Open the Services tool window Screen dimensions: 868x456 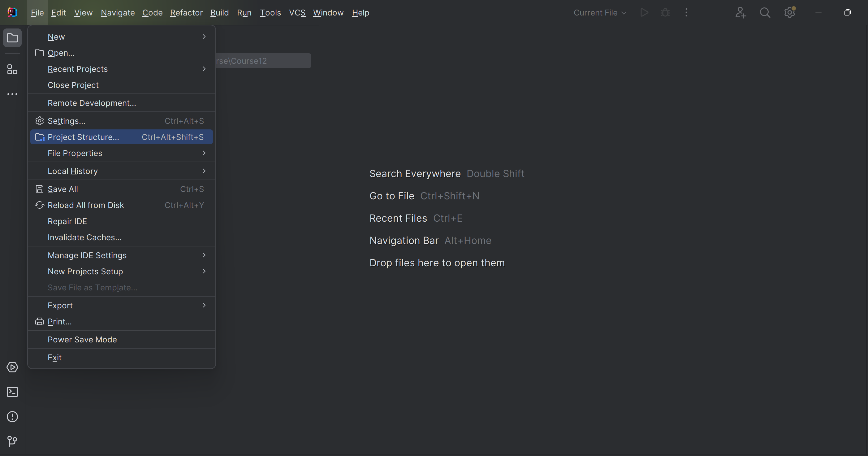12,367
